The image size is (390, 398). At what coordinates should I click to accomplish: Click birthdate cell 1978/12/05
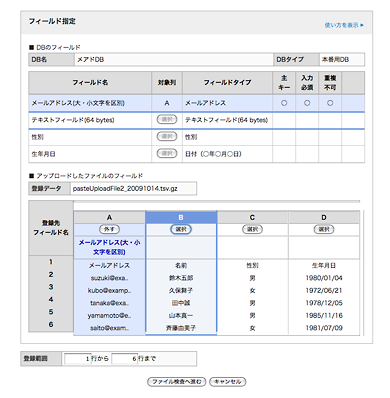324,303
